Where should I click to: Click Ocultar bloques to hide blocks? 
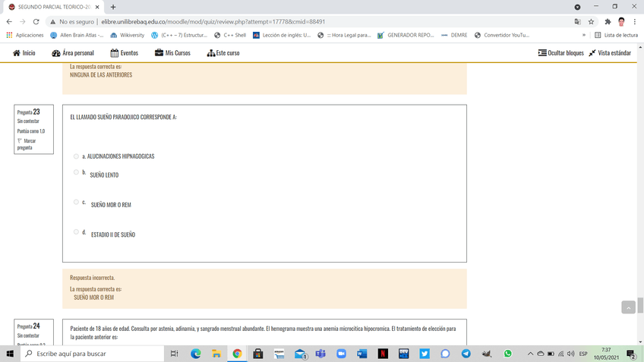[x=561, y=53]
